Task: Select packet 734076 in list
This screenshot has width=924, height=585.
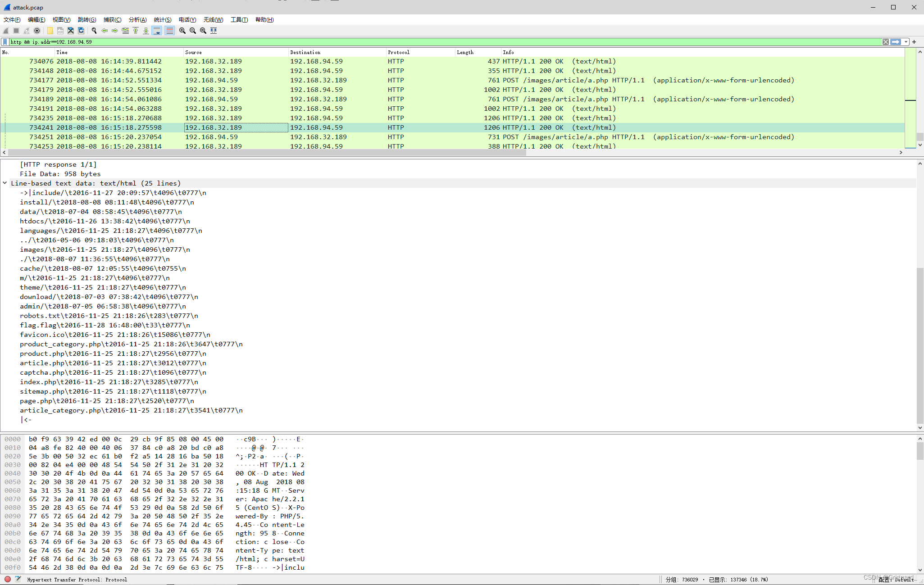Action: click(x=452, y=61)
